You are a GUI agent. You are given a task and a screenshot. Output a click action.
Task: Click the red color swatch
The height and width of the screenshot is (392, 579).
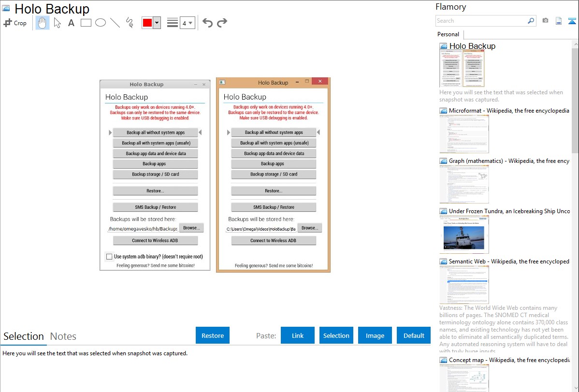point(147,23)
